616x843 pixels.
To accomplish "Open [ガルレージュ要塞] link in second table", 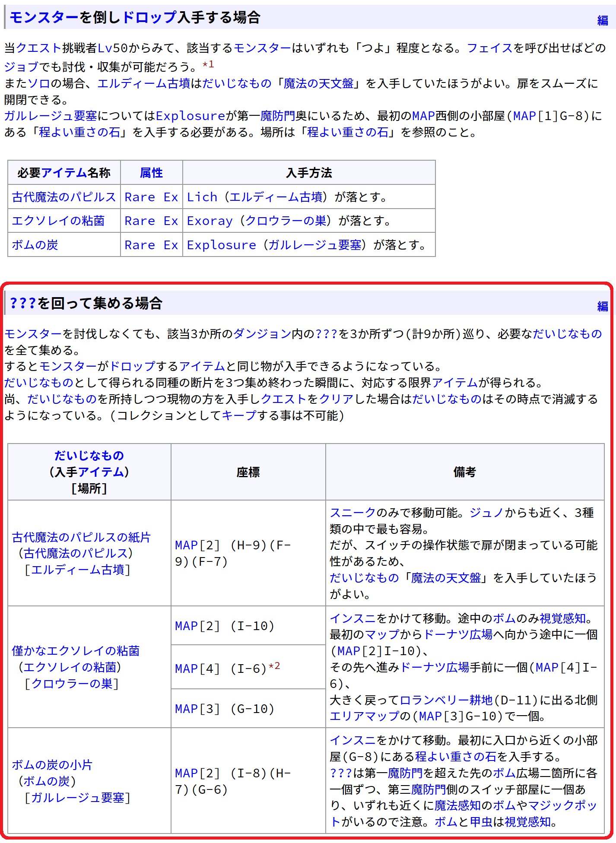I will pos(77,798).
